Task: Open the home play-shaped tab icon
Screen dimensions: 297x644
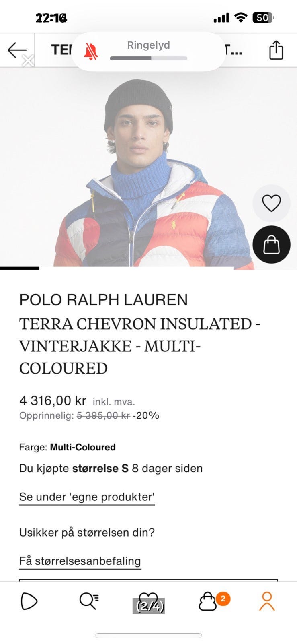Action: click(x=29, y=601)
